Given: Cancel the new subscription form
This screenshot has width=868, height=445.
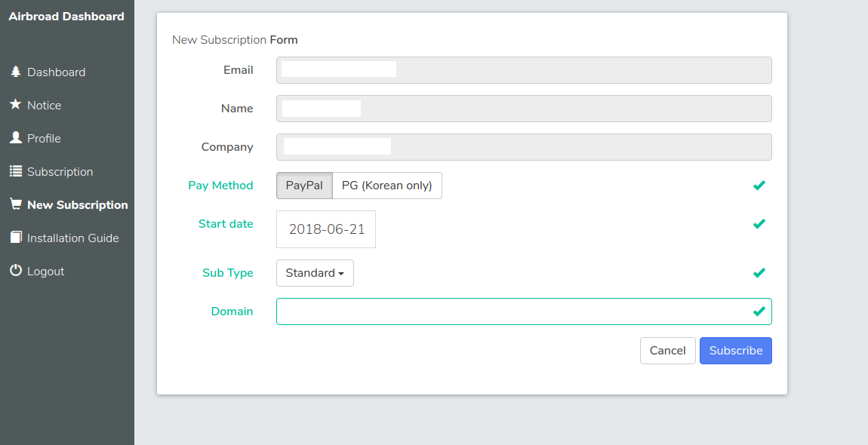Looking at the screenshot, I should click(x=668, y=351).
